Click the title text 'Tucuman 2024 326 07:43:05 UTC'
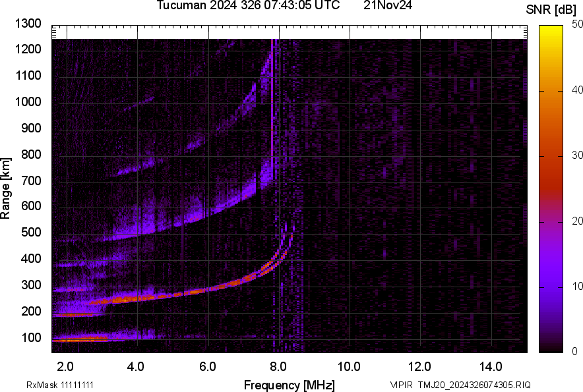Image resolution: width=583 pixels, height=392 pixels. pyautogui.click(x=249, y=5)
